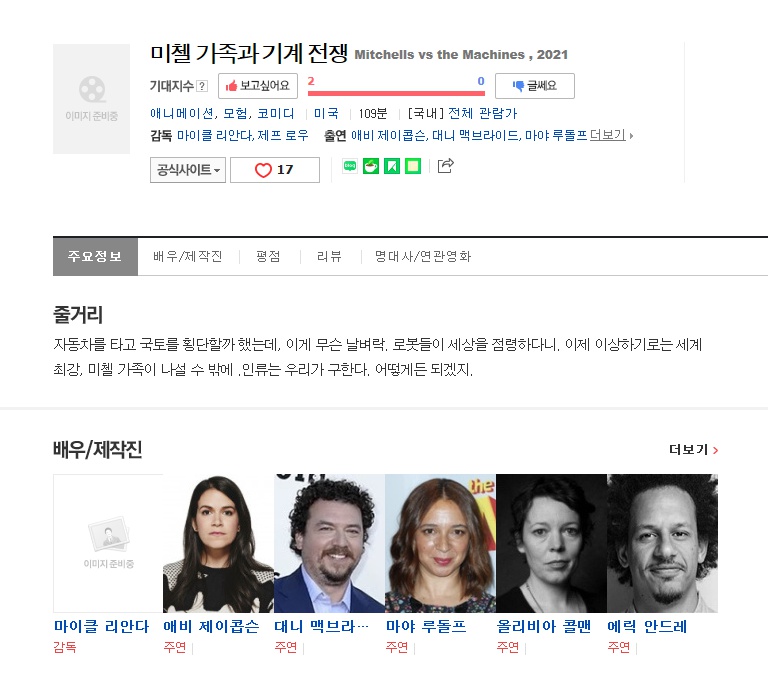768x673 pixels.
Task: Click the movie title 미첼 가족과 기계 전쟁
Action: point(249,53)
